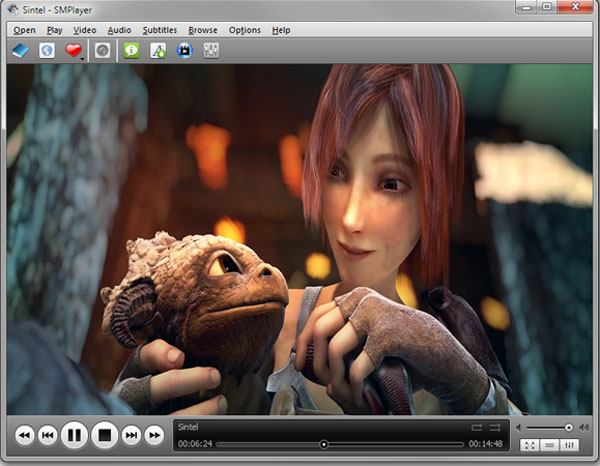Open the Video menu
The image size is (600, 466).
tap(84, 30)
